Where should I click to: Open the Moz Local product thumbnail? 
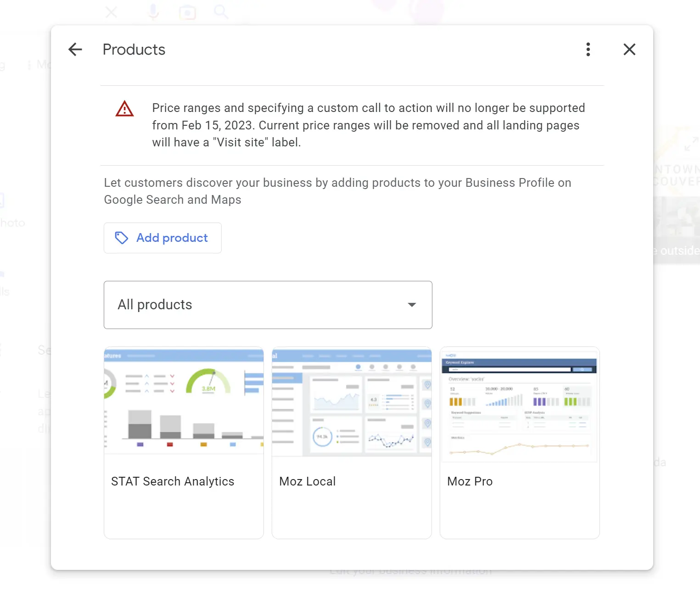(x=352, y=402)
